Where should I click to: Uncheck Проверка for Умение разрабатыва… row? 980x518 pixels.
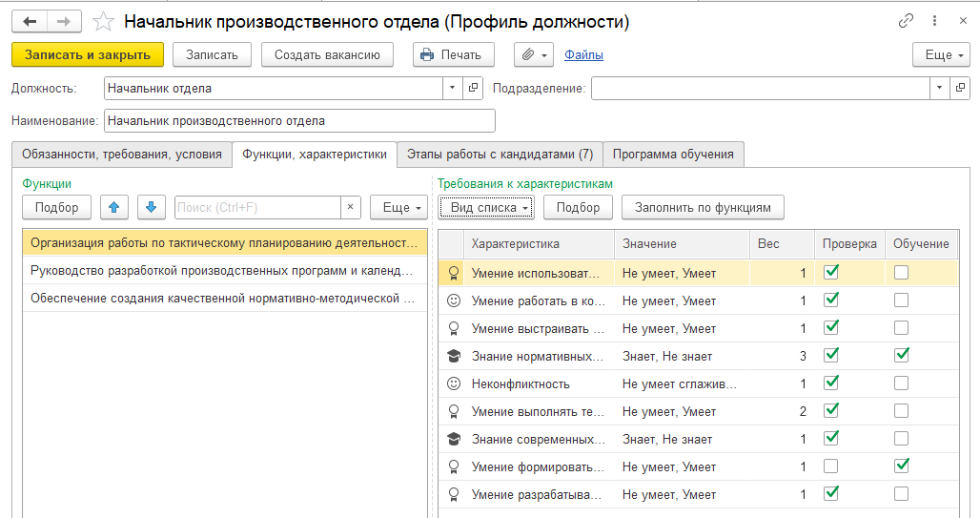coord(830,493)
